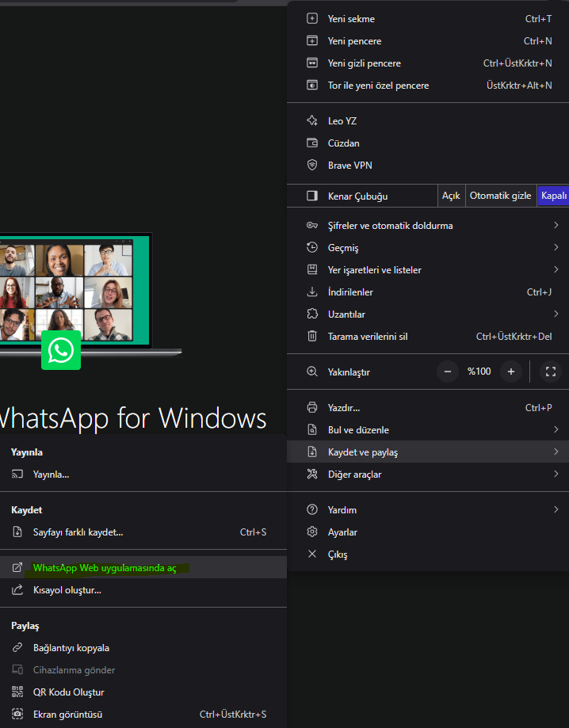Click the Sayfayı farklı kaydet document icon
The height and width of the screenshot is (728, 569).
(17, 532)
